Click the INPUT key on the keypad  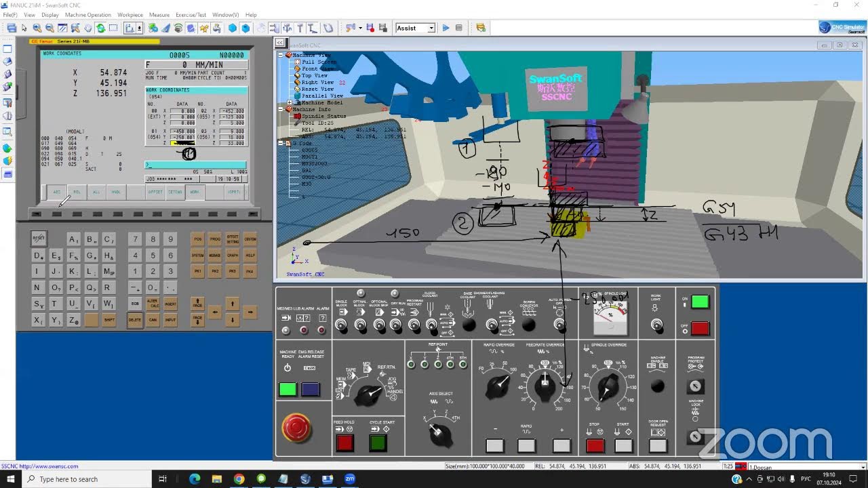(x=170, y=319)
